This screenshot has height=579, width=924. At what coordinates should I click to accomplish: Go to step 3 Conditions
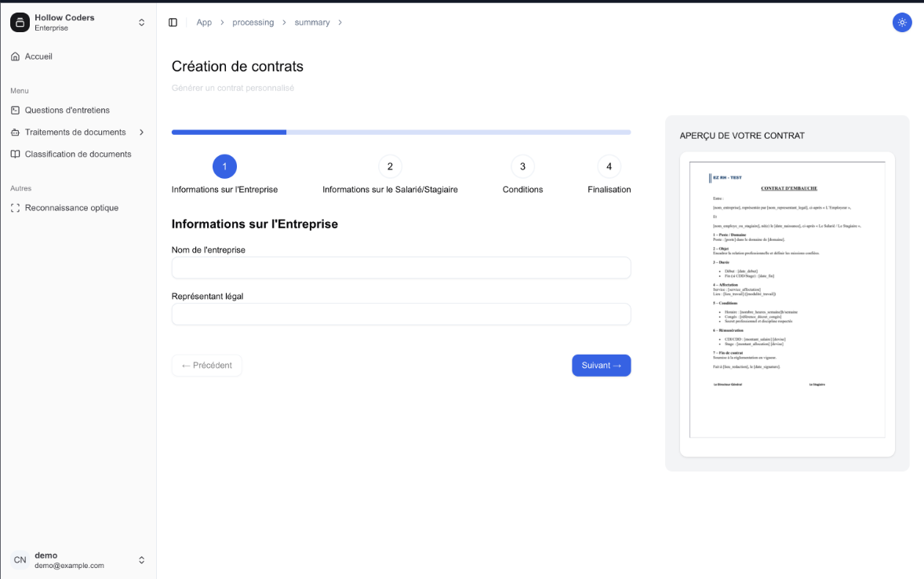(522, 166)
